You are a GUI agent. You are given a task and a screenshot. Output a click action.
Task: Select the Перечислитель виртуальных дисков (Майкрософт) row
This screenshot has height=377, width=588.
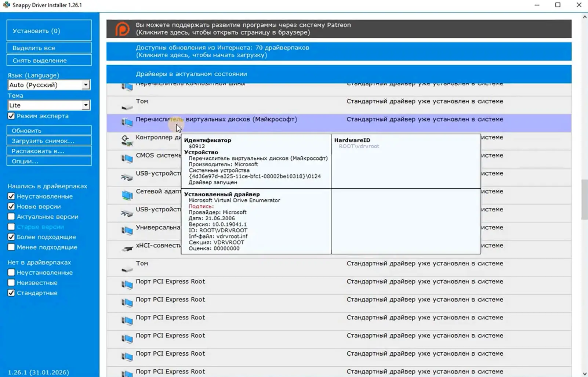339,123
